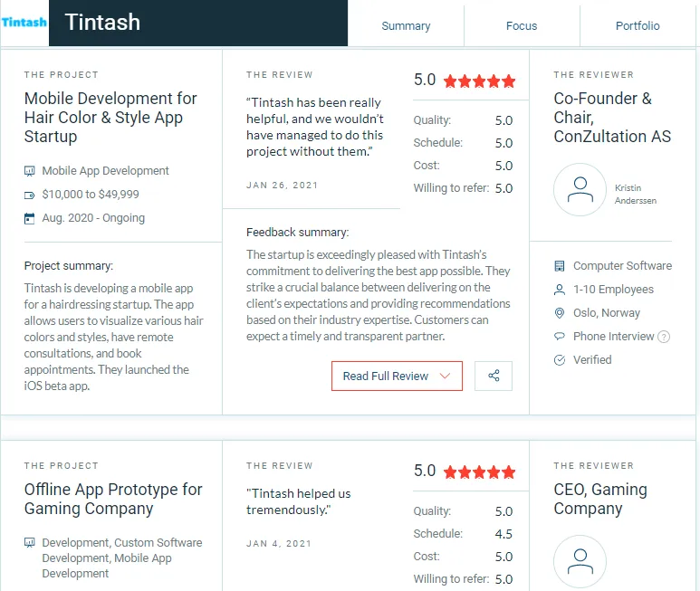Switch to the Focus tab
The image size is (700, 591).
point(522,26)
